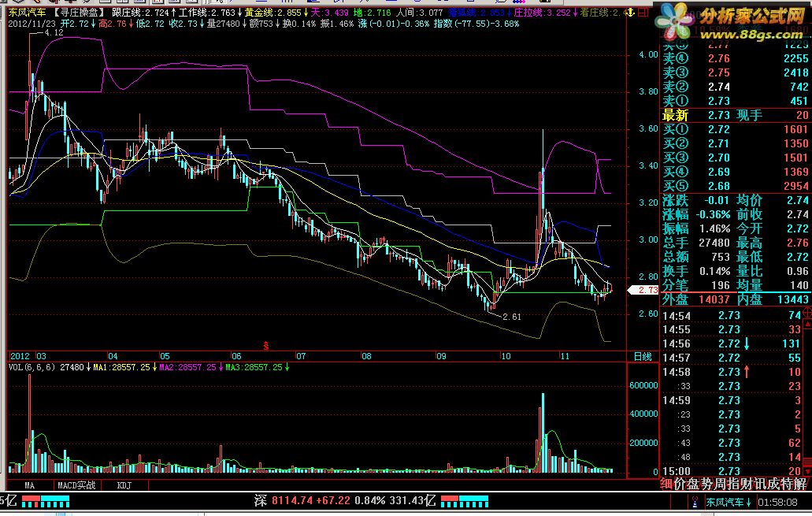812x516 pixels.
Task: Click the 外盘 14037 value
Action: (714, 299)
